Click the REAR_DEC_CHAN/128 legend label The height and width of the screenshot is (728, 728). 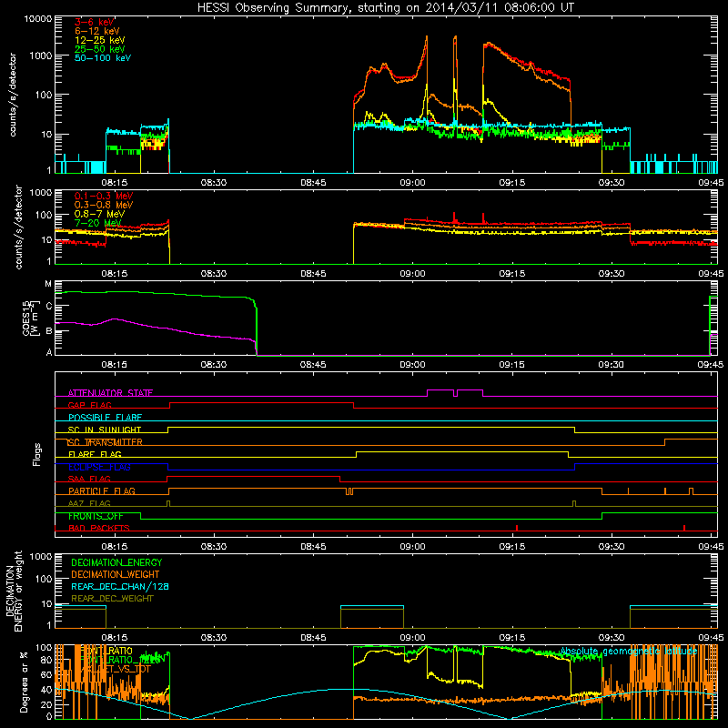[x=120, y=586]
